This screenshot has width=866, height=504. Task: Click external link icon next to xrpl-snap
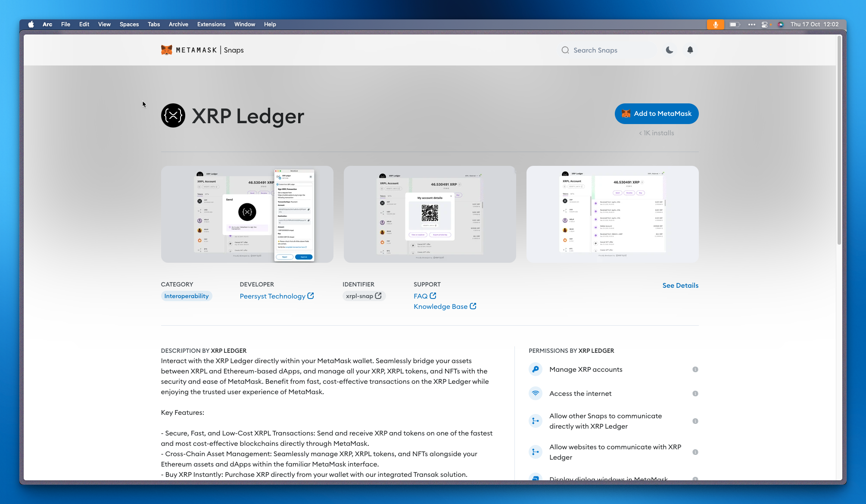click(378, 296)
